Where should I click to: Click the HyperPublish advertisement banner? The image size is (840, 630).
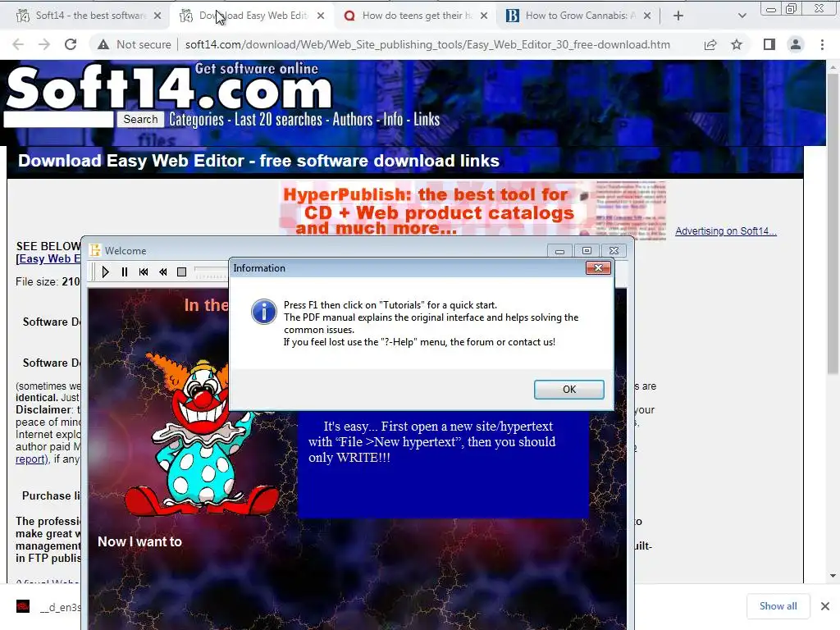click(x=472, y=209)
